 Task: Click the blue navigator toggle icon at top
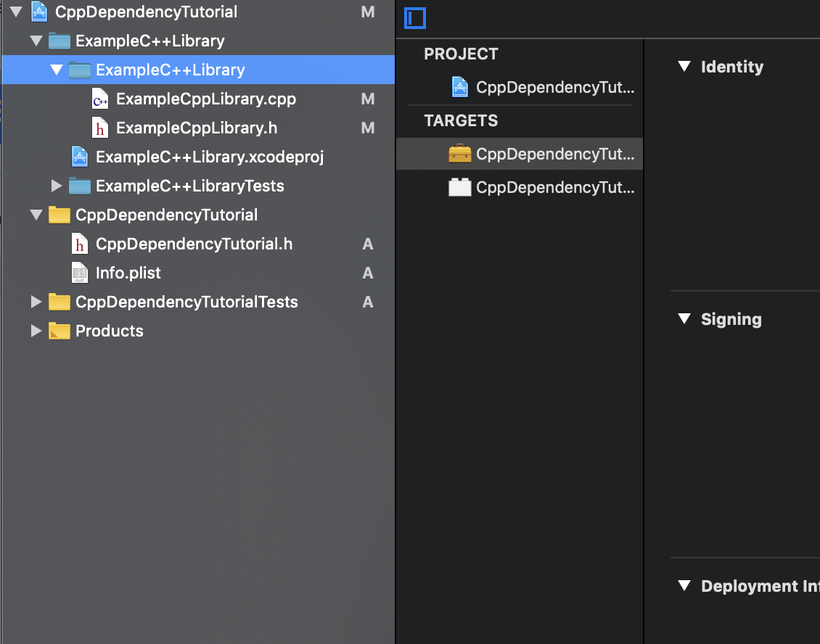[x=415, y=18]
